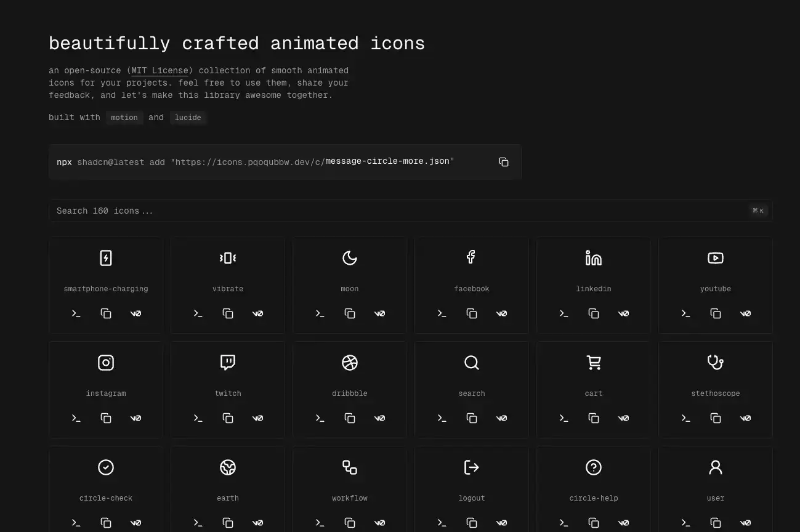800x532 pixels.
Task: Open the facebook icon in v0
Action: (x=502, y=313)
